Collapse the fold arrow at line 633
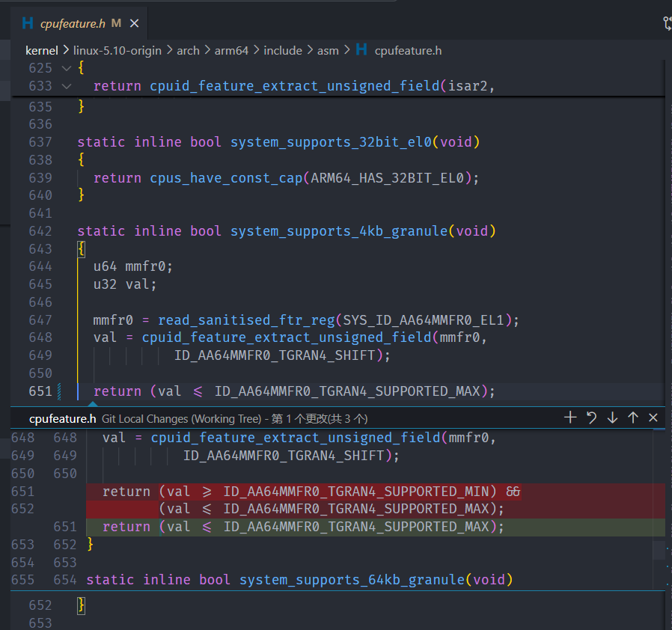Viewport: 672px width, 630px height. click(x=66, y=86)
